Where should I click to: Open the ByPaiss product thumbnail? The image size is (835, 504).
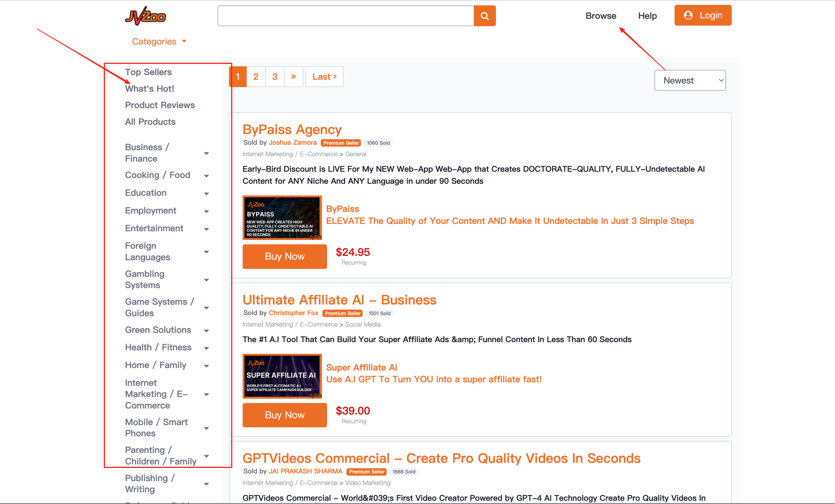282,218
